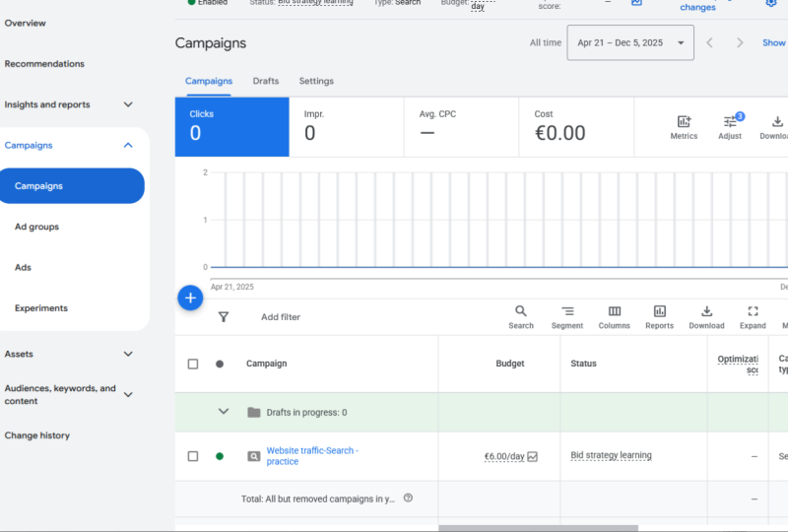The image size is (788, 532).
Task: Click the status dot column header
Action: point(220,364)
